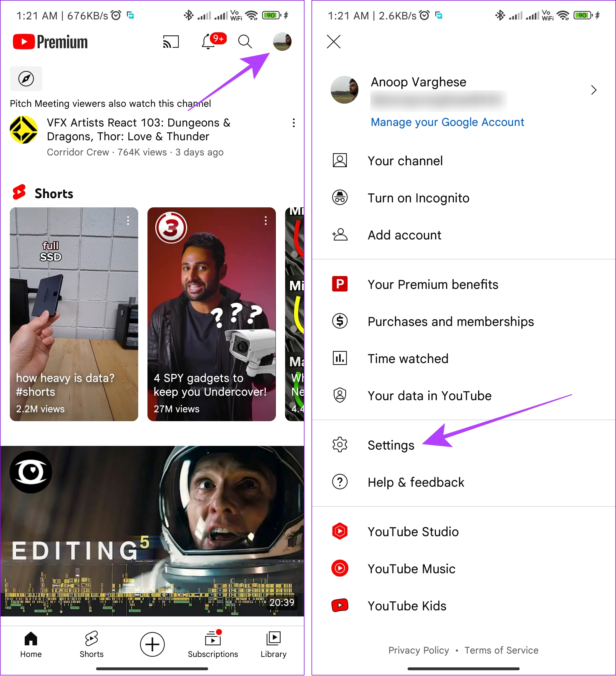
Task: Open the profile avatar on home screen
Action: click(282, 42)
